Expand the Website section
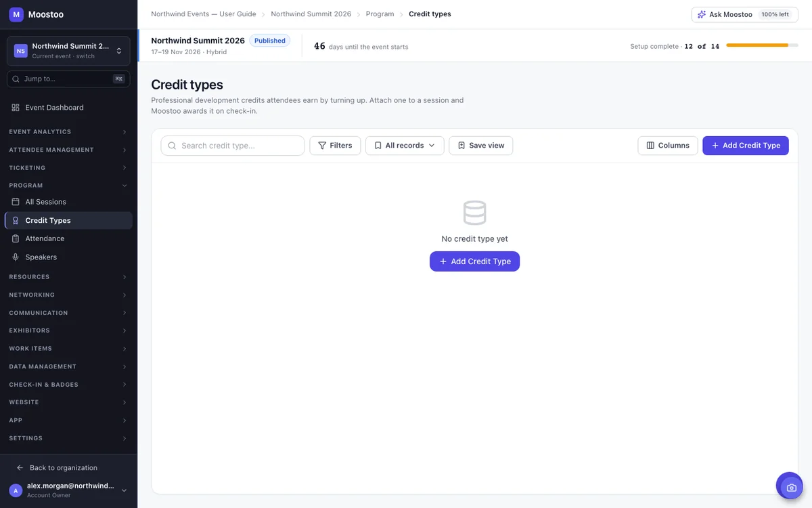 (x=68, y=402)
